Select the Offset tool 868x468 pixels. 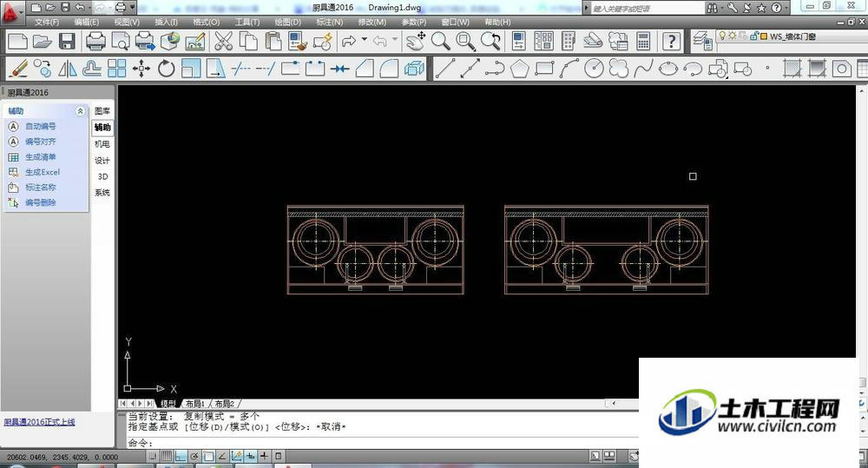[92, 69]
